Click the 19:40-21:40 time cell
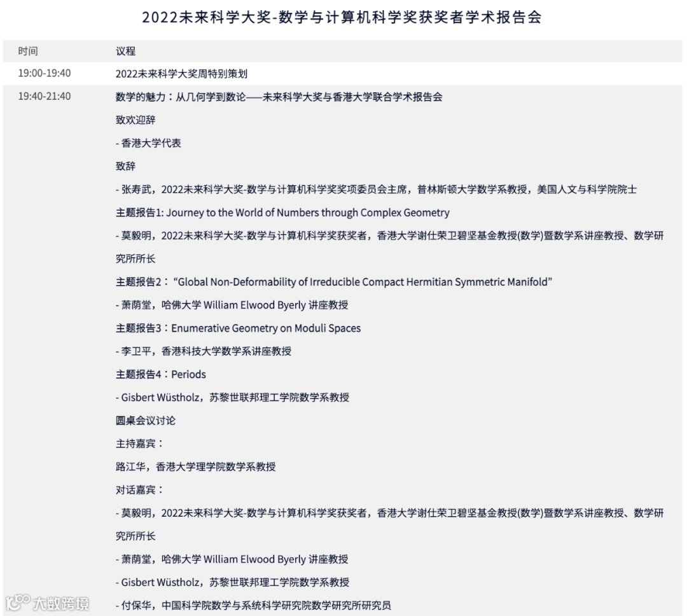The height and width of the screenshot is (616, 687). click(45, 97)
